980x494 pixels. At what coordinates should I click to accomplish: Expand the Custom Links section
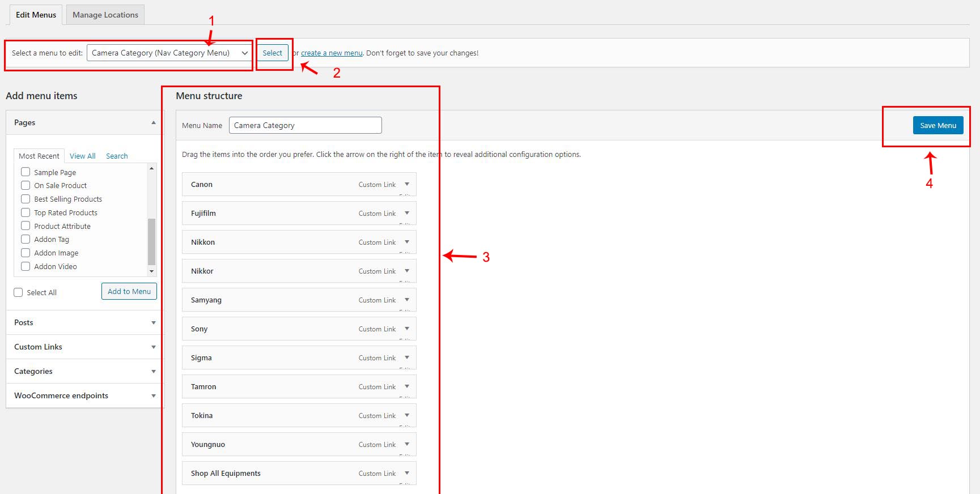[84, 347]
